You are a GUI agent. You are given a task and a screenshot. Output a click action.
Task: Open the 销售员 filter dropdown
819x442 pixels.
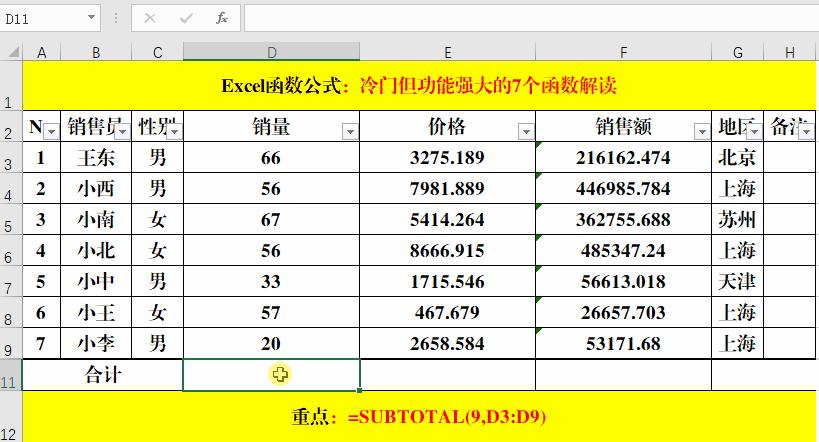click(x=123, y=132)
